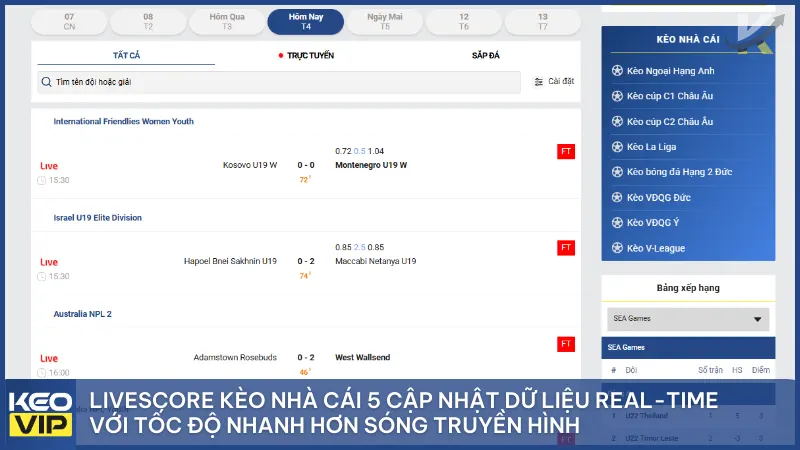Click red live dot on Trực Tuyến tab
Screen dimensions: 800x450
click(281, 55)
